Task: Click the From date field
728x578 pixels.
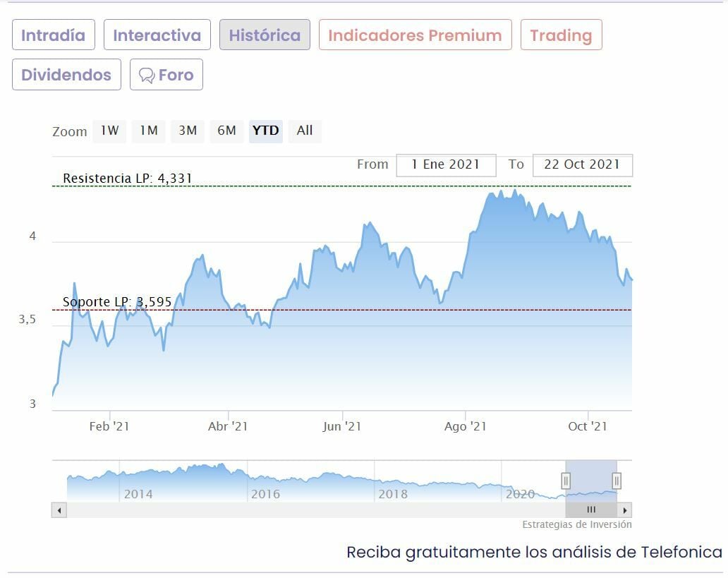Action: pos(446,164)
